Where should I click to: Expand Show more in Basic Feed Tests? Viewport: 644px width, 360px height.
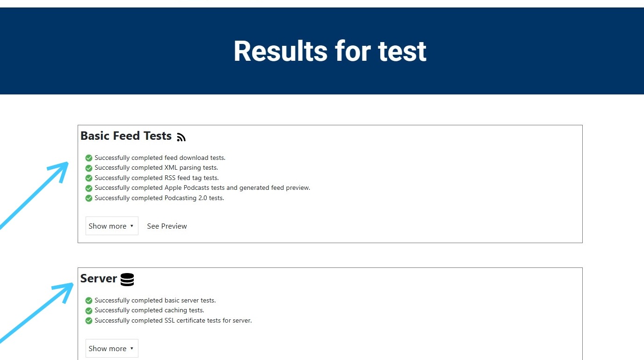point(112,226)
